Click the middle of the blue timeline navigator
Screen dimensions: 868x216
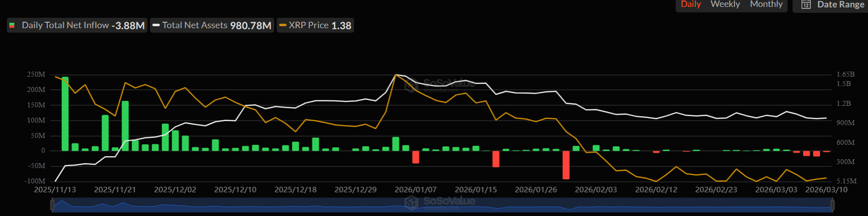click(442, 205)
